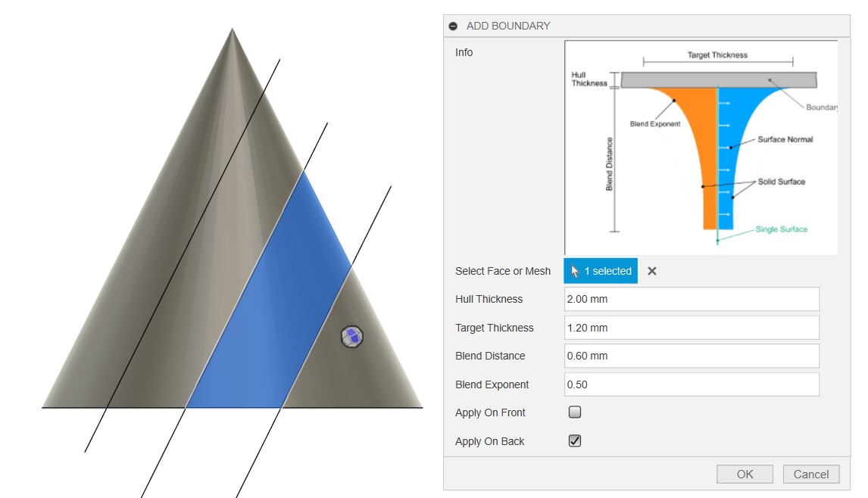Uncheck the Apply On Back checkbox
Screen dimensions: 868x498
[575, 441]
